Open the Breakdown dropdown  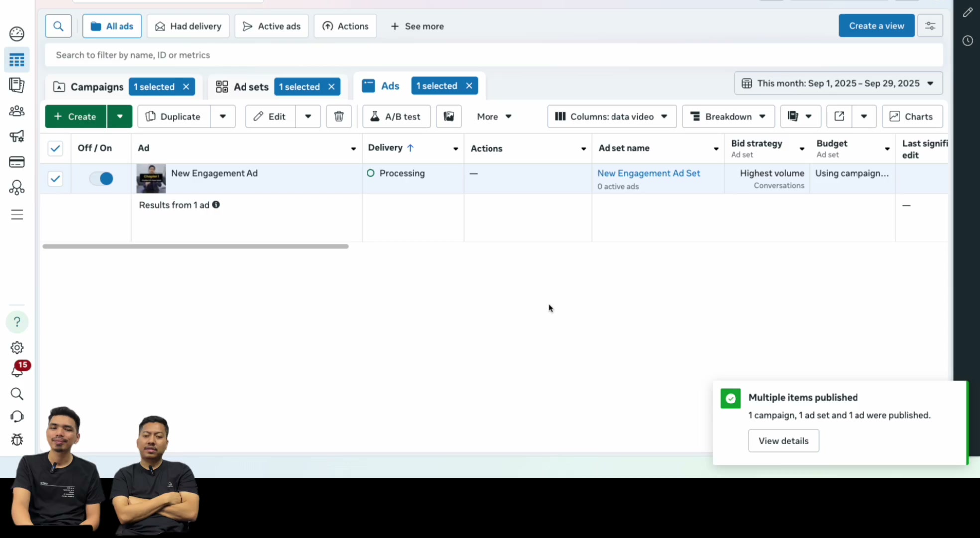tap(729, 117)
